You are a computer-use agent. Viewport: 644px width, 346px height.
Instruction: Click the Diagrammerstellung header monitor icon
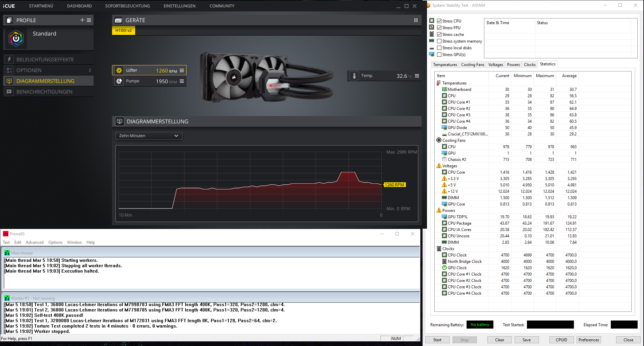click(x=120, y=121)
